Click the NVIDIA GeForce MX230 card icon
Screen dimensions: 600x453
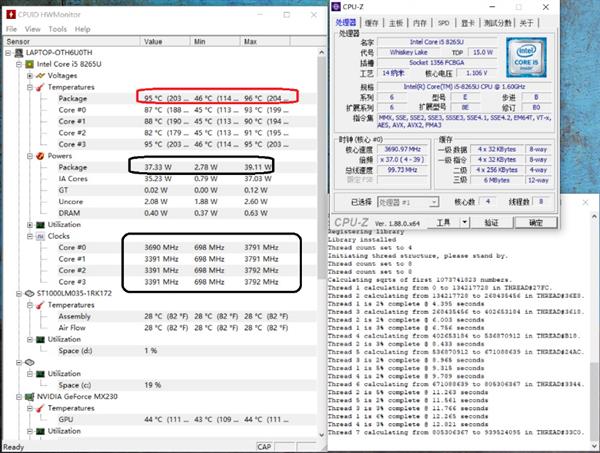pos(29,397)
